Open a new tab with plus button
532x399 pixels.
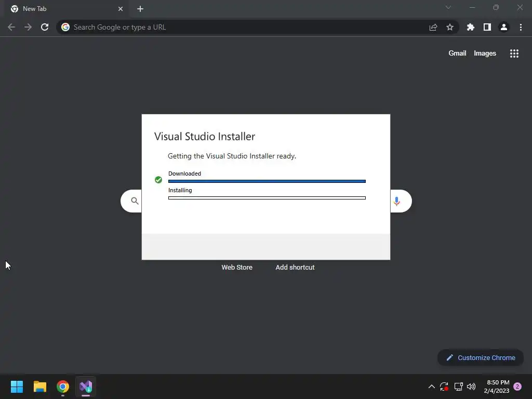[x=140, y=9]
